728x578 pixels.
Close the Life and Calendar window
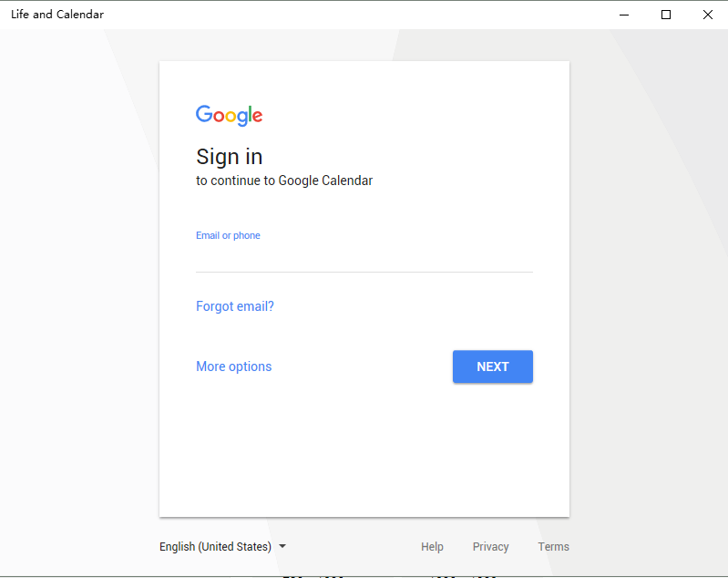click(708, 15)
